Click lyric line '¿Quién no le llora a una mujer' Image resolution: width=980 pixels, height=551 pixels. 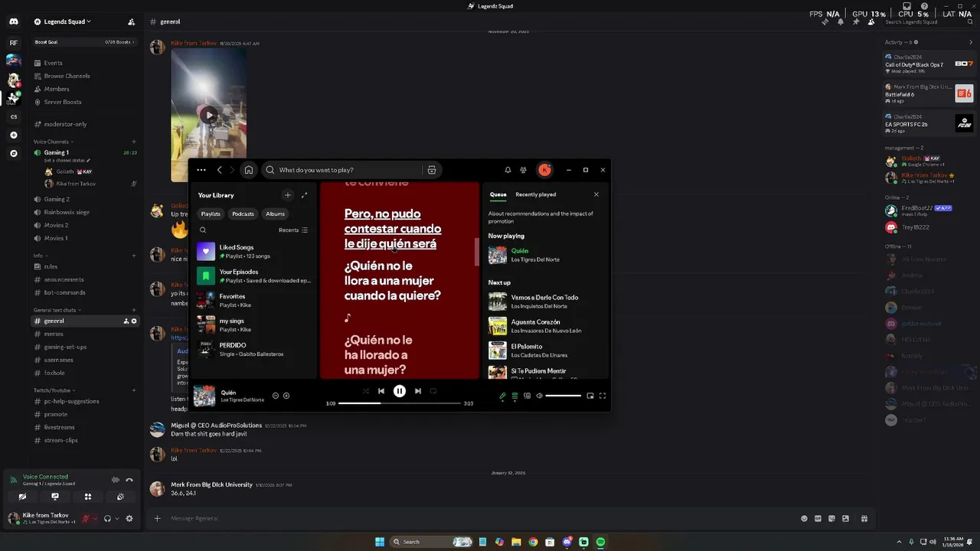392,281
